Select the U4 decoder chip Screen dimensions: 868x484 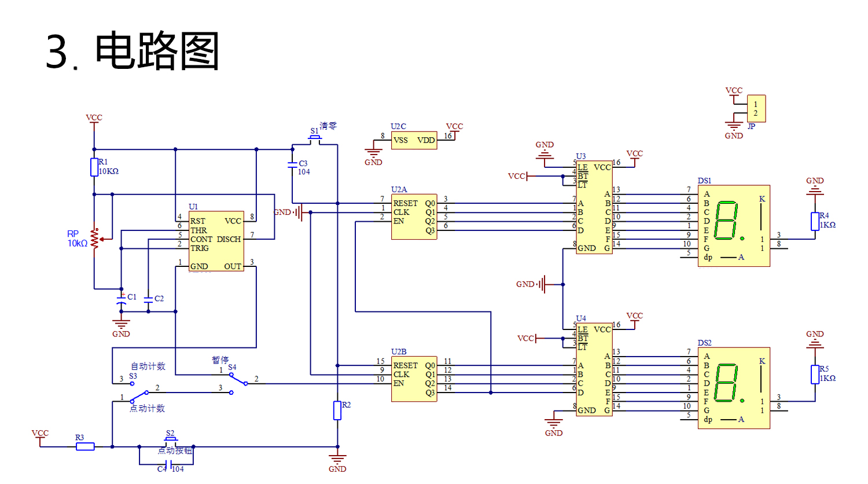coord(594,369)
